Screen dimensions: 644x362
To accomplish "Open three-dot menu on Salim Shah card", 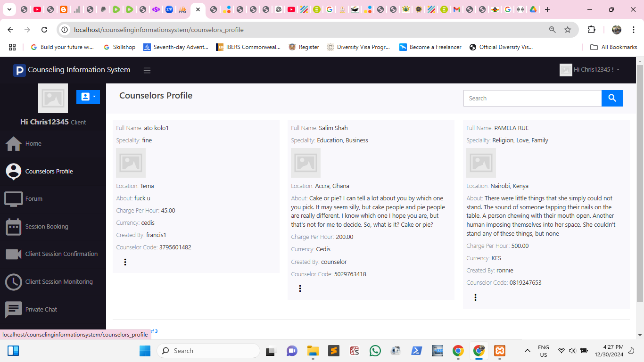I will coord(300,288).
